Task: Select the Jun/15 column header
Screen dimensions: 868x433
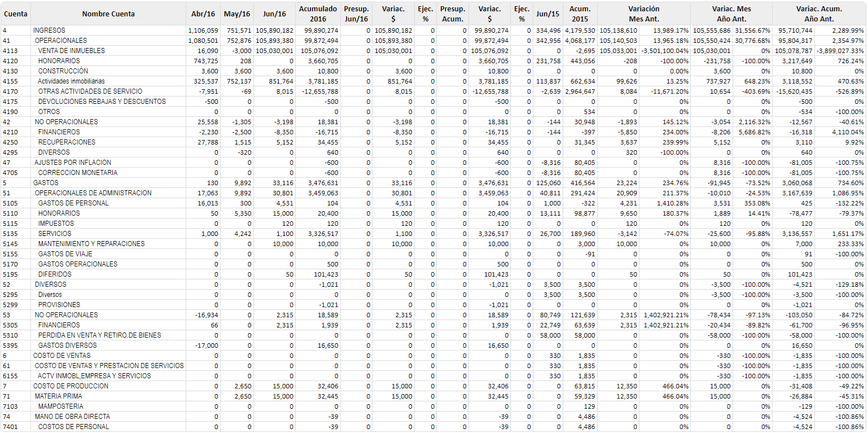Action: click(x=547, y=14)
